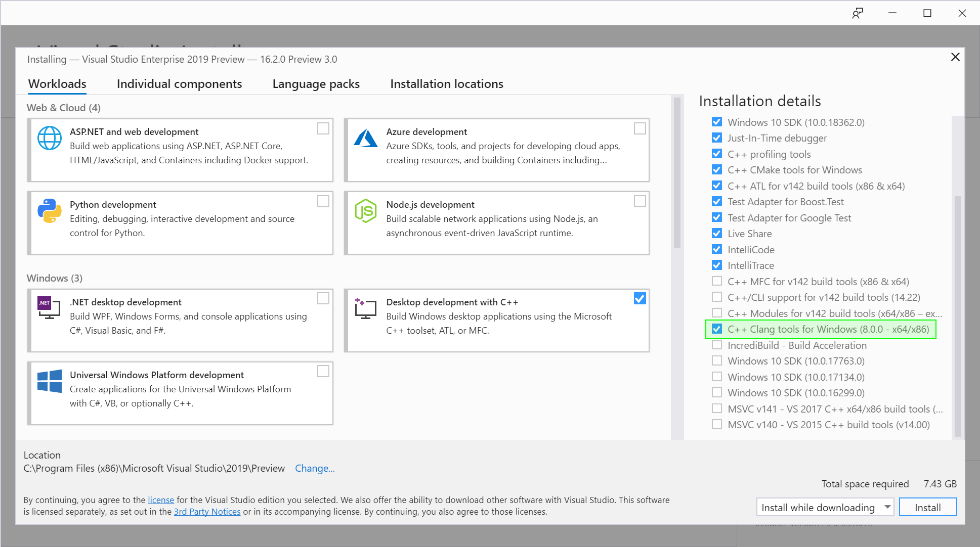
Task: Click the workloads list vertical scrollbar
Action: tap(677, 172)
